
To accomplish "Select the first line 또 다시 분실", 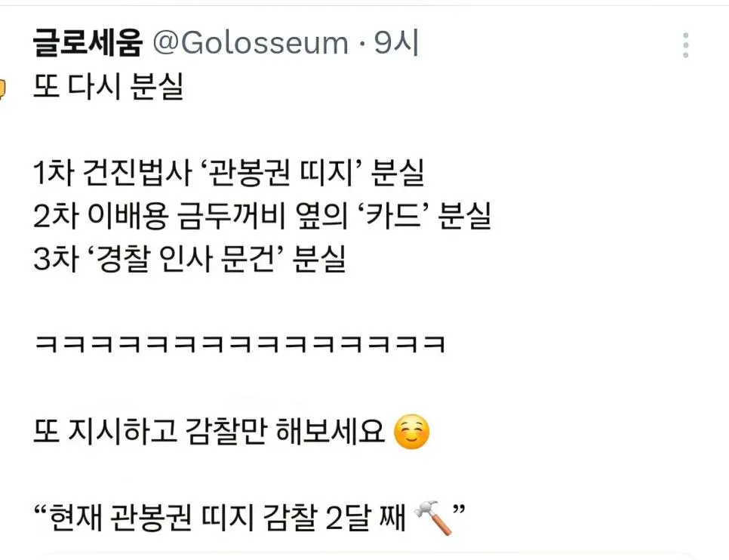I will (109, 87).
